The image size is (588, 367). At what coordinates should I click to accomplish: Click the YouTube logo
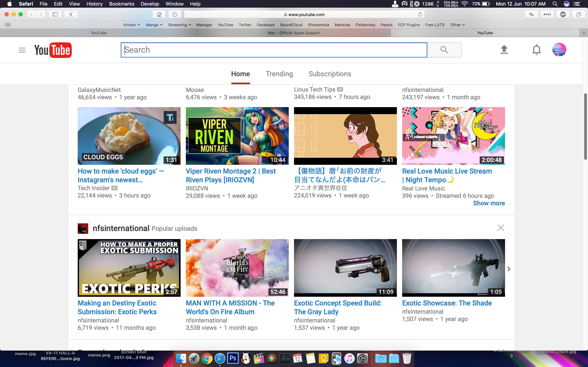(53, 50)
